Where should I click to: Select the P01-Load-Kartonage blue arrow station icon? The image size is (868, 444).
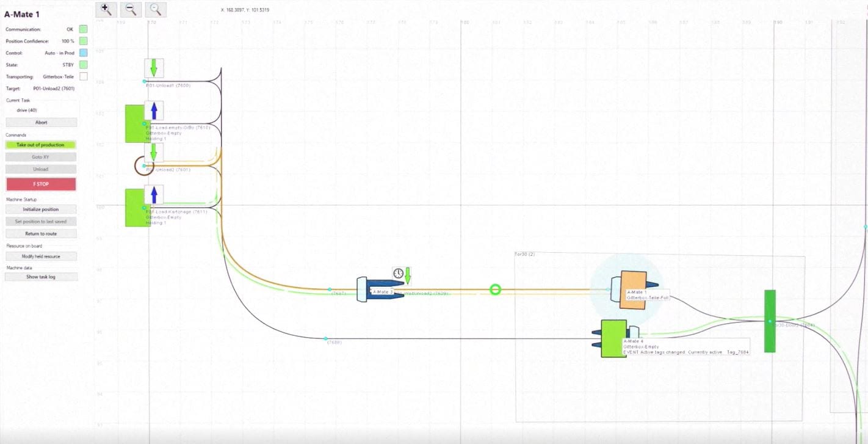(154, 195)
